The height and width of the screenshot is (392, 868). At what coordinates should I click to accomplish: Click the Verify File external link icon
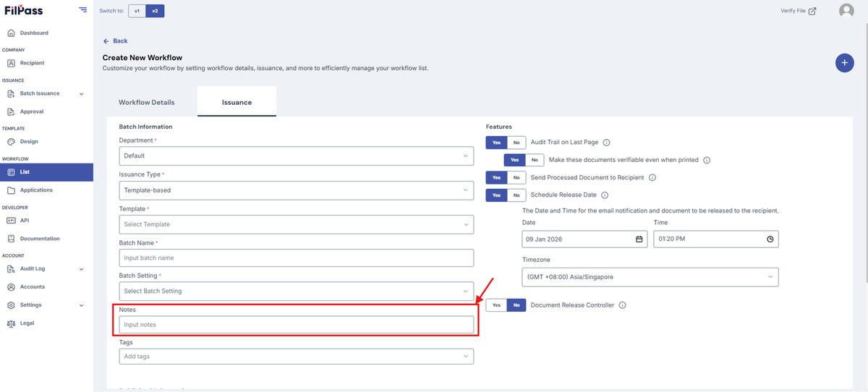pyautogui.click(x=812, y=11)
